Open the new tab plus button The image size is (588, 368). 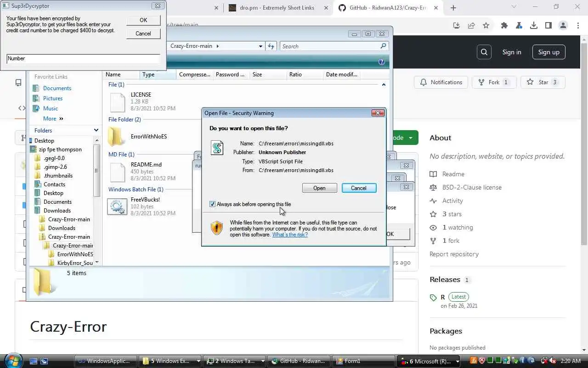point(453,8)
